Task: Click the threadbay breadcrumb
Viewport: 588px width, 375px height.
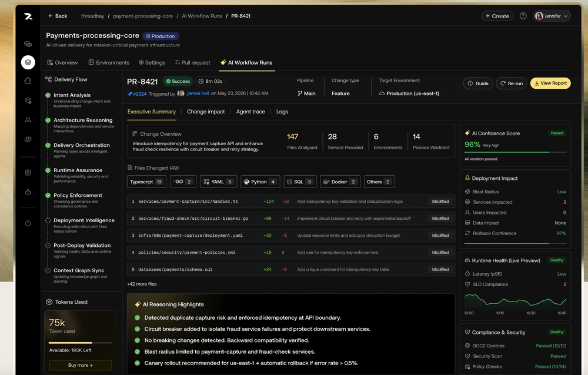Action: tap(93, 16)
